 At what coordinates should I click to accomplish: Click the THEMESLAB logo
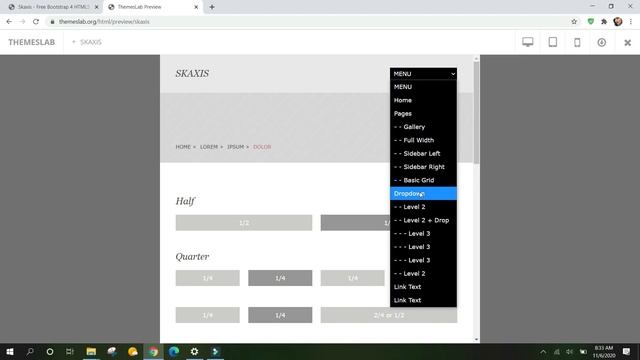coord(31,42)
